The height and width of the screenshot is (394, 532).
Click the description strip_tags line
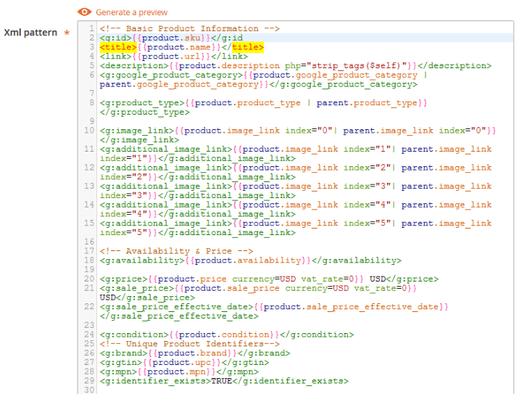(296, 65)
